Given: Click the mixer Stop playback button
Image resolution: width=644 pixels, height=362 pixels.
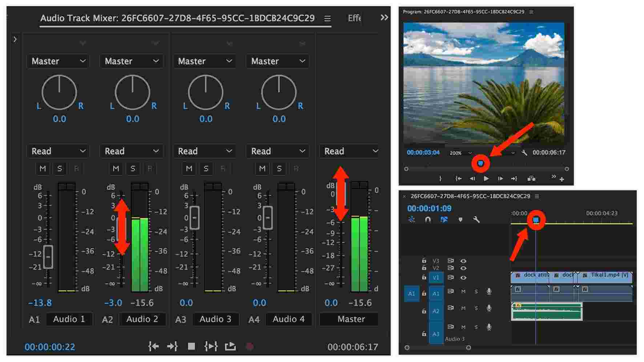Looking at the screenshot, I should [x=191, y=346].
